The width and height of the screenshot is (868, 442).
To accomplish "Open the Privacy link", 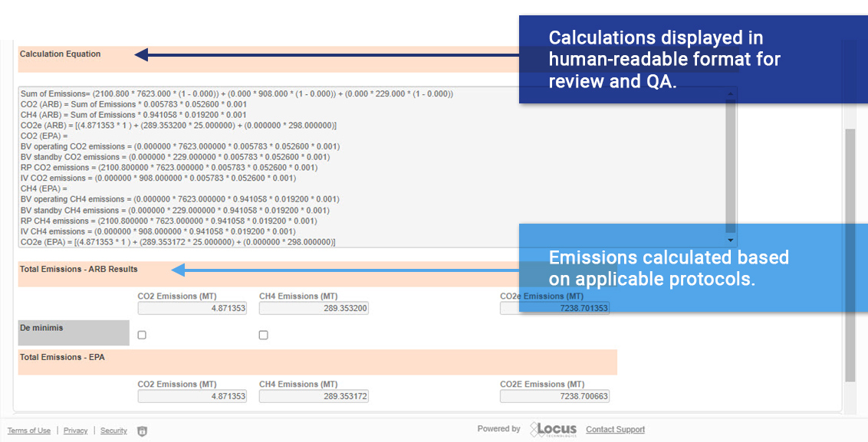I will tap(75, 431).
